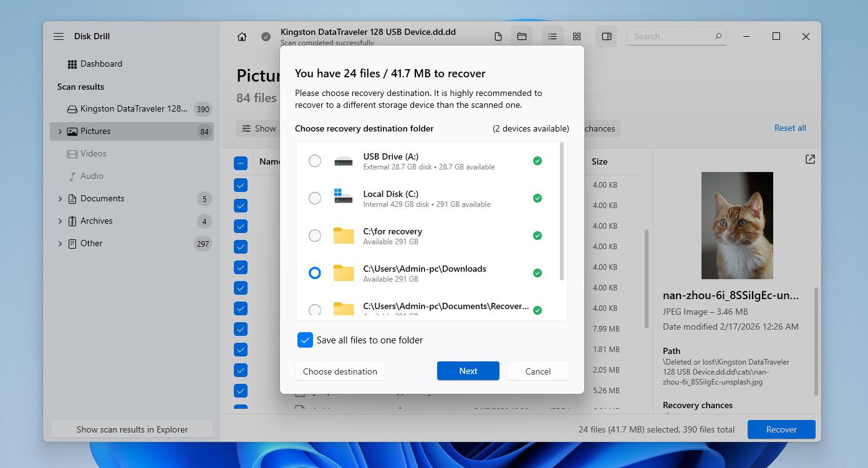Open preview image in external window
The image size is (868, 468).
tap(810, 160)
